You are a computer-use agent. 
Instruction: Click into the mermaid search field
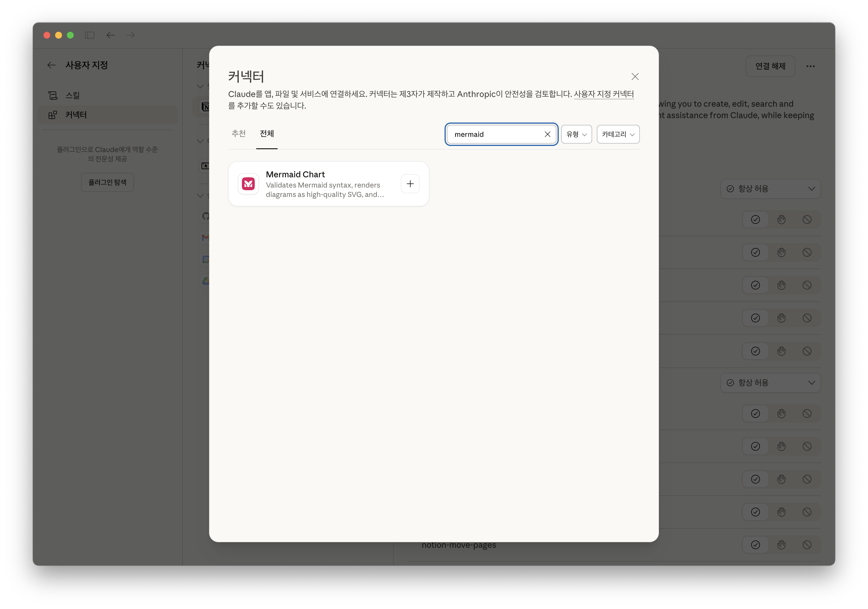pyautogui.click(x=495, y=134)
